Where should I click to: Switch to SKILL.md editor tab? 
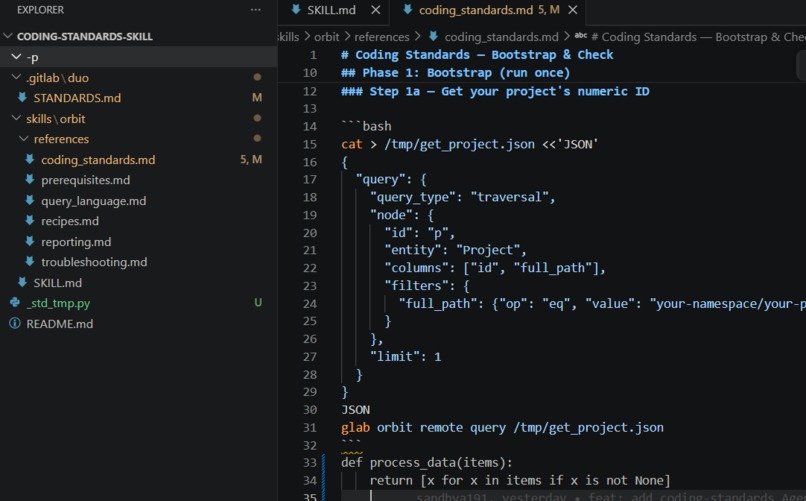click(331, 10)
